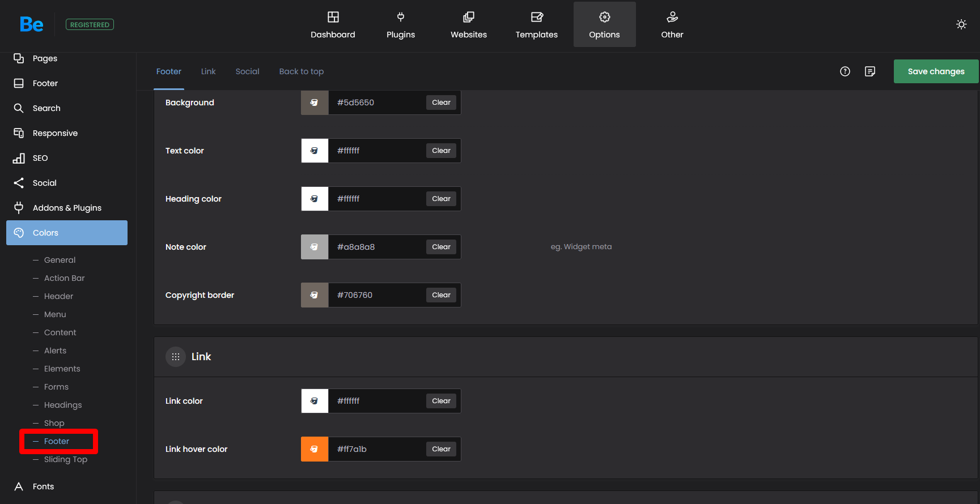Open the Footer colors submenu

tap(57, 441)
